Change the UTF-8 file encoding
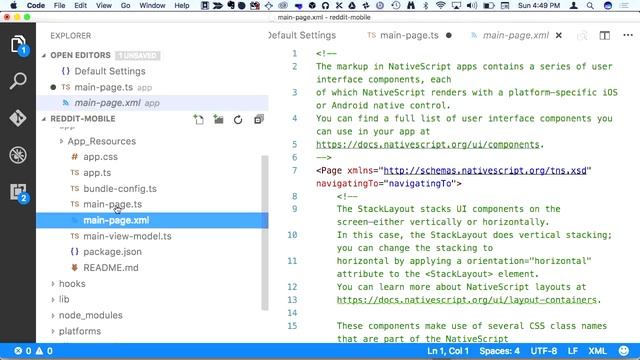The height and width of the screenshot is (360, 640). [544, 351]
